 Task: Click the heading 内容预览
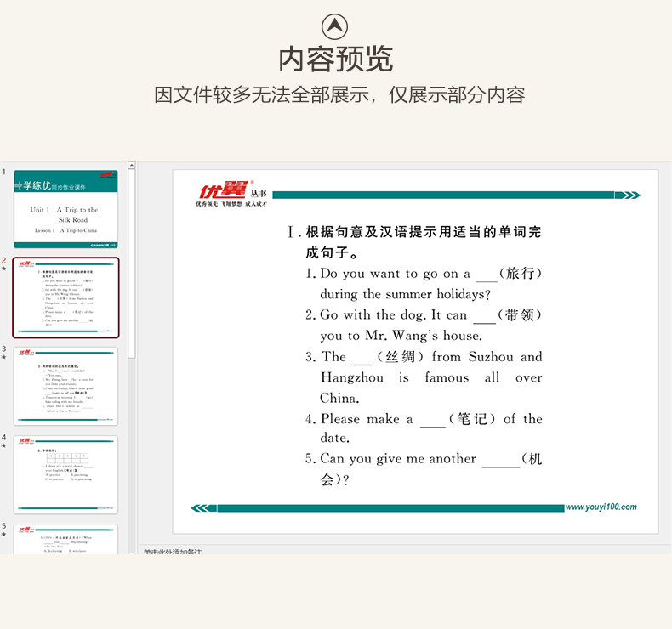(x=335, y=59)
